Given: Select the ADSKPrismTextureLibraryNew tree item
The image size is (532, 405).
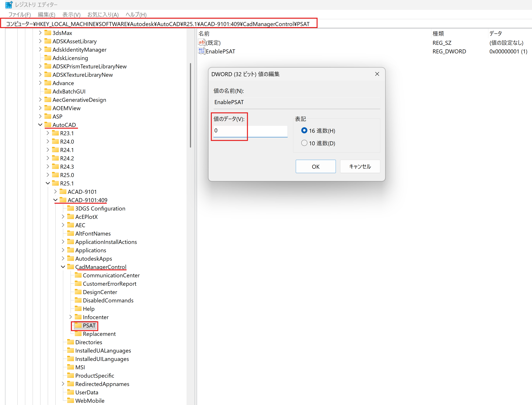Looking at the screenshot, I should 90,66.
